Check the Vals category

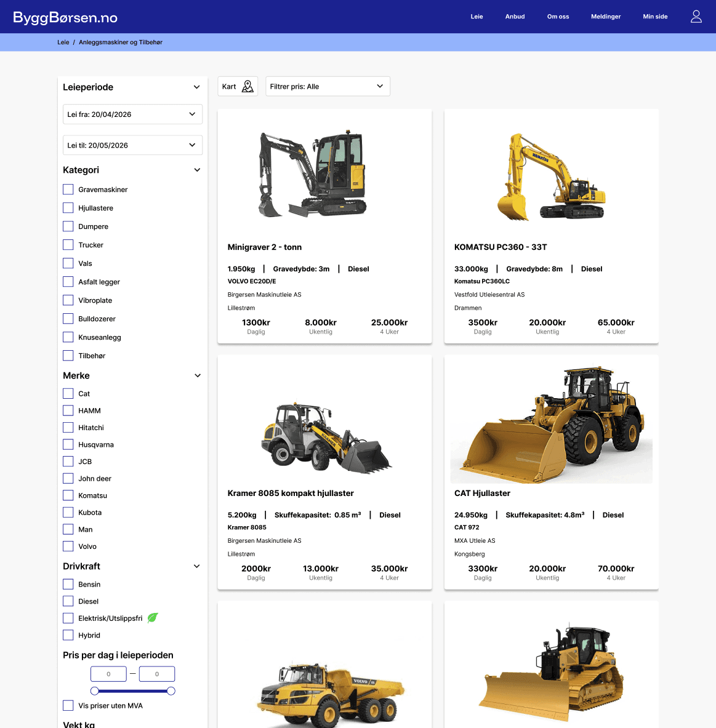tap(68, 263)
